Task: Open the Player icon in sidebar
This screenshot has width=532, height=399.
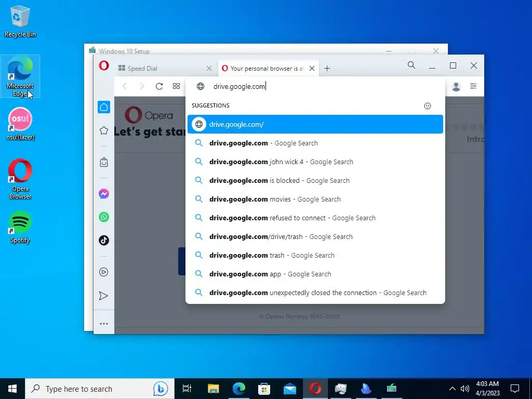Action: (104, 272)
